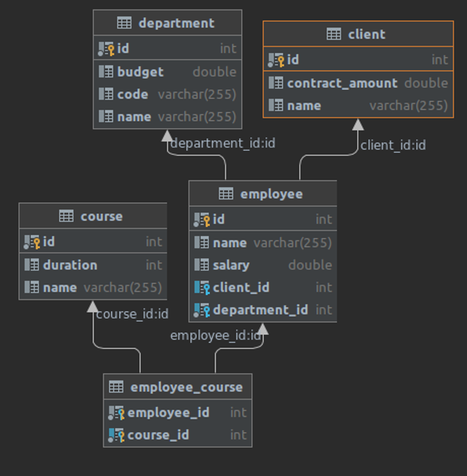Click double type of contract_amount
The height and width of the screenshot is (476, 467).
coord(427,83)
